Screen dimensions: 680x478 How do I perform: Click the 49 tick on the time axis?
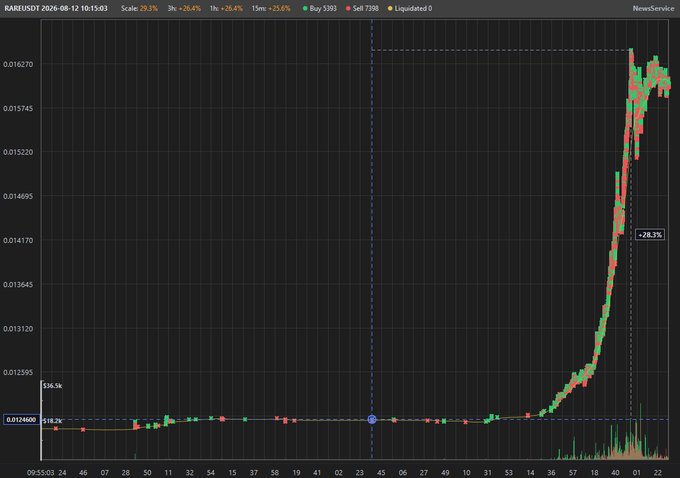[445, 472]
